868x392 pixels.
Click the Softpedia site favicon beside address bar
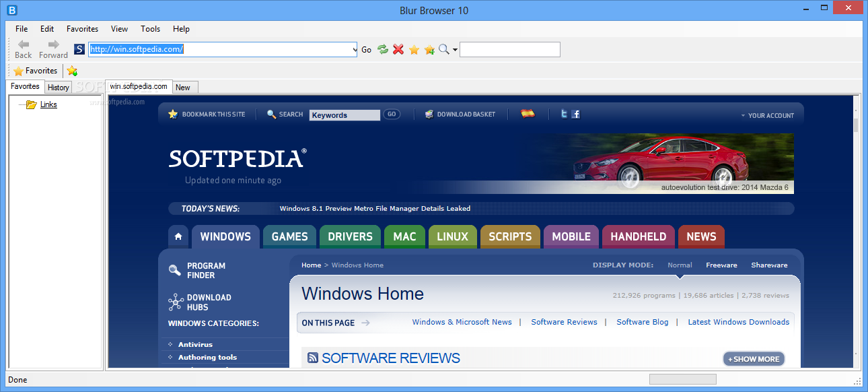79,49
